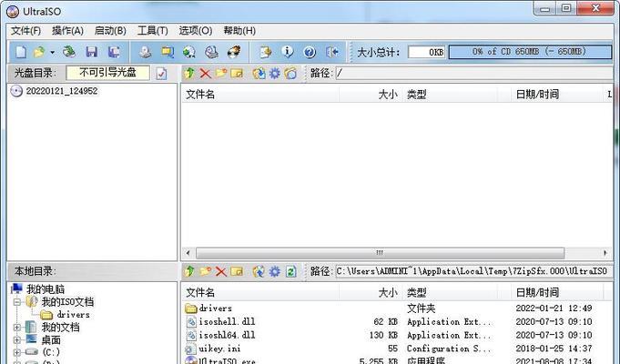Screen dimensions: 620x364
Task: Click the 不可引导光盘 boot status box
Action: (107, 72)
